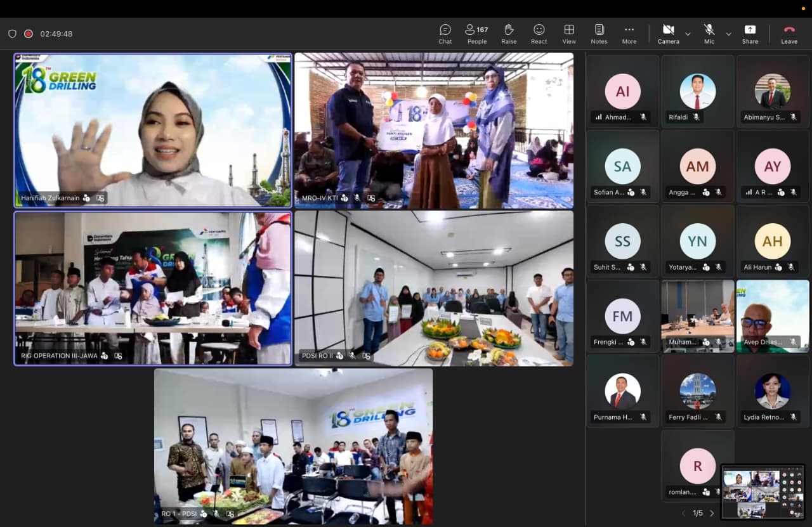Select Lydia Retno's profile photo
The image size is (812, 527).
(x=773, y=391)
